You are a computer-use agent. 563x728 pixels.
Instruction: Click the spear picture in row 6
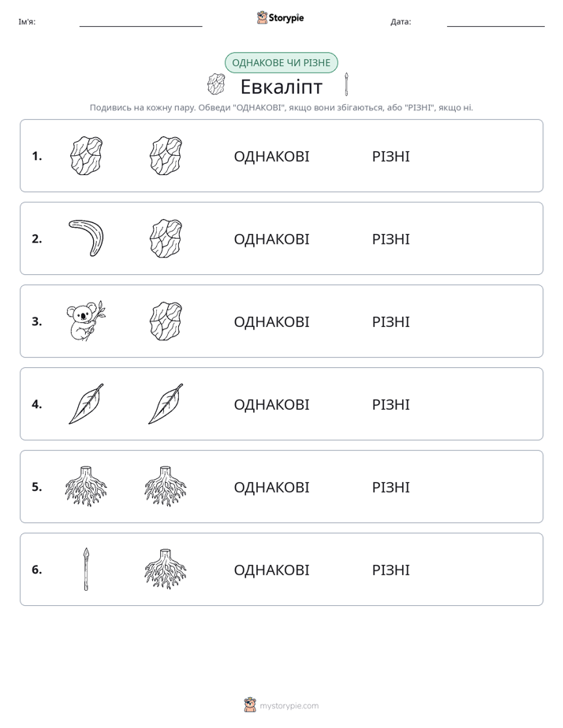pos(86,569)
